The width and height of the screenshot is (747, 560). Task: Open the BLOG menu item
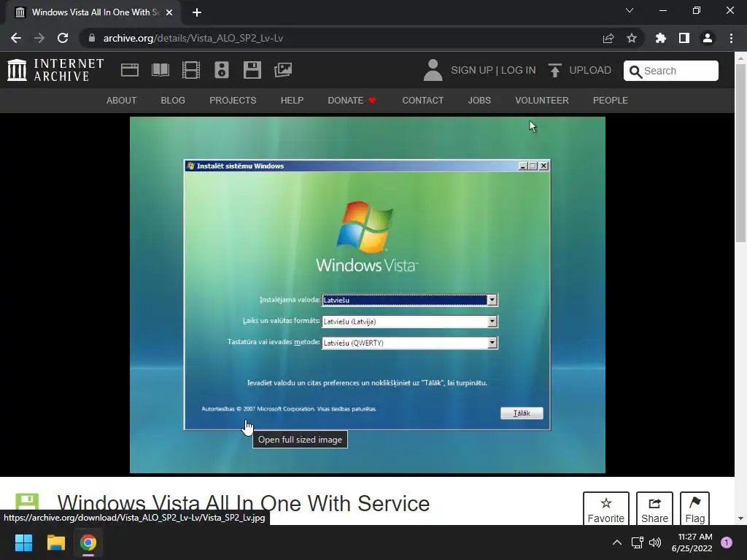coord(173,101)
